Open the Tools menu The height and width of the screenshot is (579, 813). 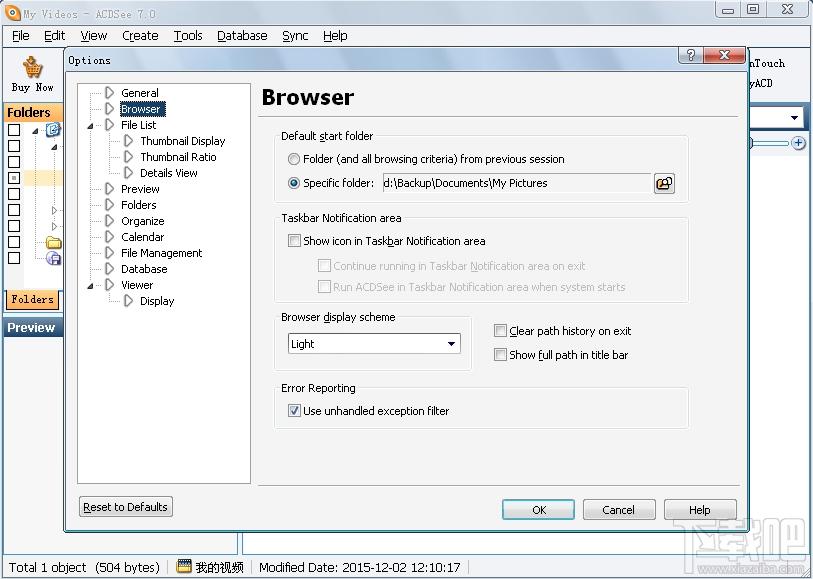coord(188,36)
